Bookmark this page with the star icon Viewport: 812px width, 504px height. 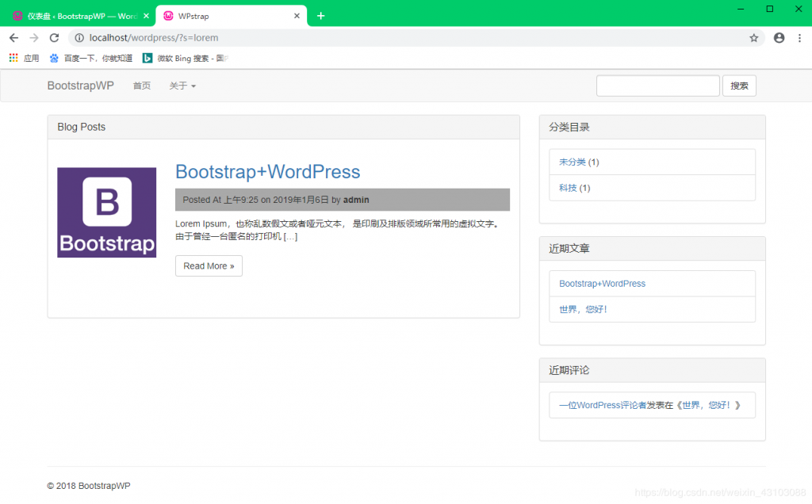[753, 38]
